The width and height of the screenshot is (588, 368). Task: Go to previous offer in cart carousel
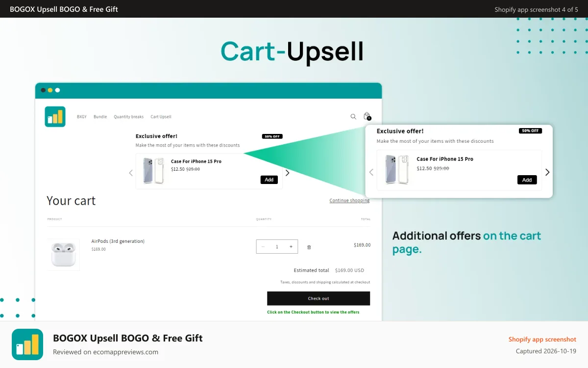[131, 173]
